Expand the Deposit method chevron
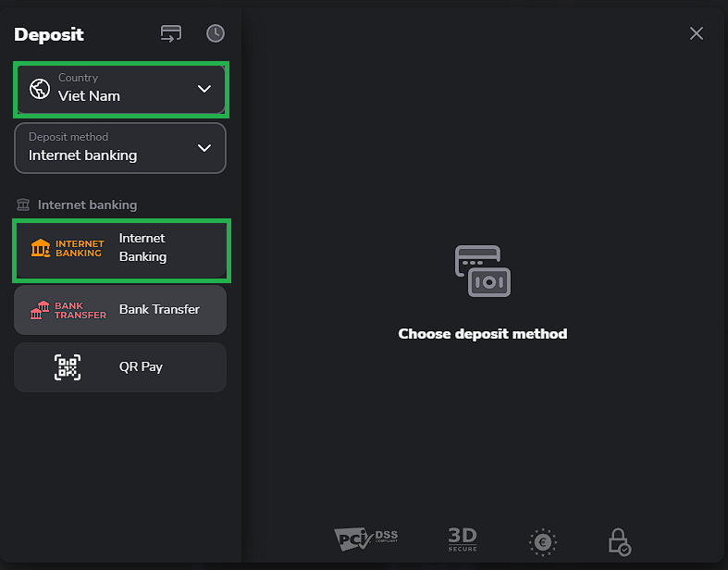Screen dimensions: 728x570 [204, 148]
